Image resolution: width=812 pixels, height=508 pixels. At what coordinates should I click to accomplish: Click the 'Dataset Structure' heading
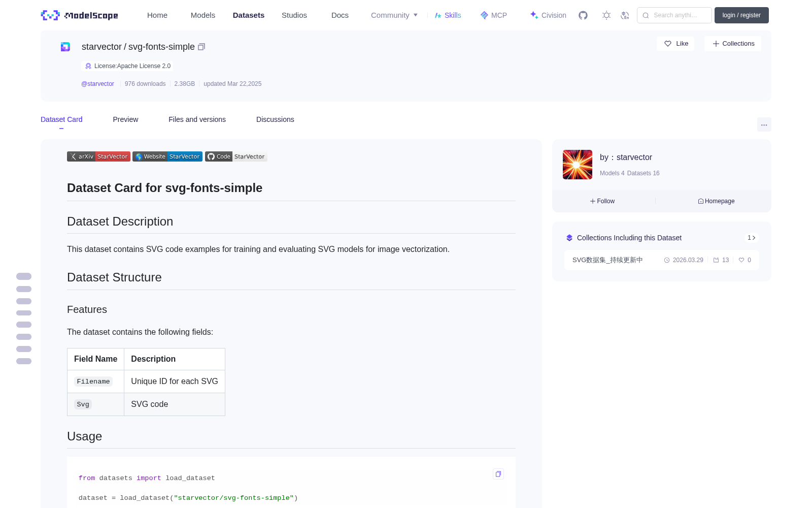pos(114,277)
